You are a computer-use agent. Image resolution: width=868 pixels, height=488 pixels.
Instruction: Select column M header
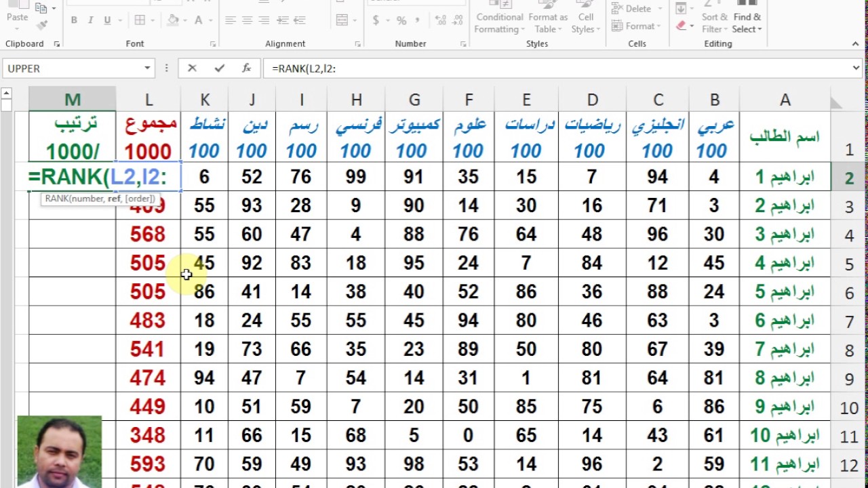pyautogui.click(x=73, y=100)
